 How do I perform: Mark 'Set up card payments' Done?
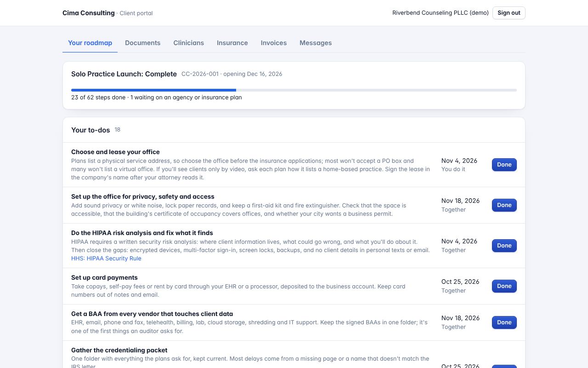pyautogui.click(x=504, y=286)
